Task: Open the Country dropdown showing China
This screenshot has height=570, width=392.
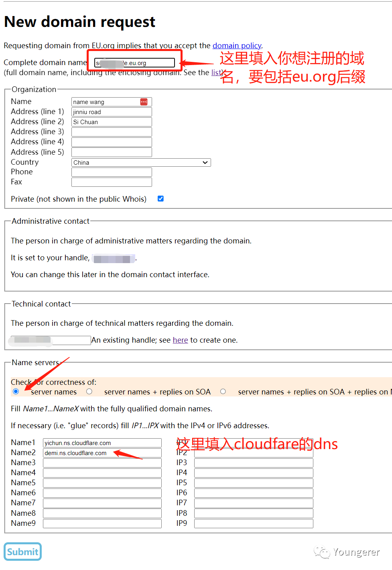Action: click(x=141, y=162)
